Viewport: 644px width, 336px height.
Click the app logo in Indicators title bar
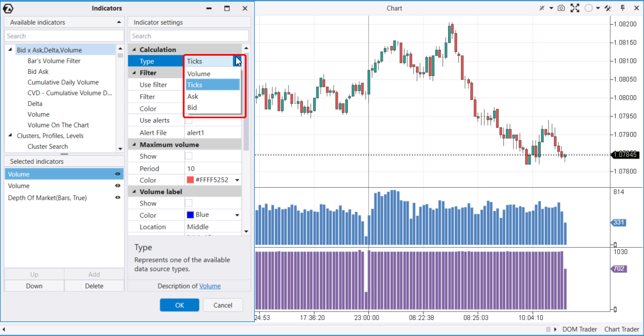tap(9, 9)
